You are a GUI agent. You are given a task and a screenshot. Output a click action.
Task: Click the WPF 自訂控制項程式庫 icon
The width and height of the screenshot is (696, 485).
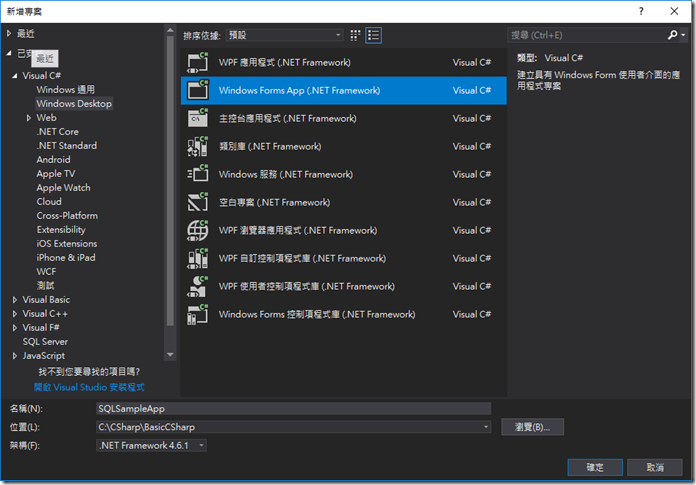point(198,258)
